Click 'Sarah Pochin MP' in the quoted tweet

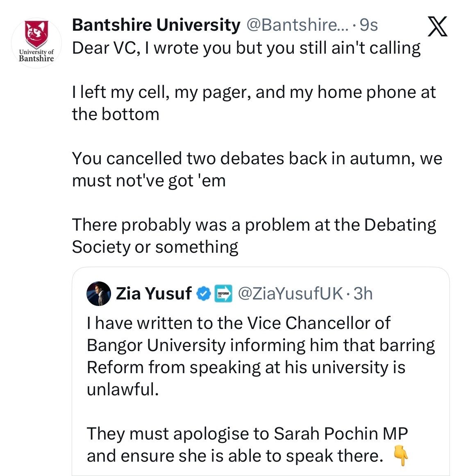click(341, 434)
